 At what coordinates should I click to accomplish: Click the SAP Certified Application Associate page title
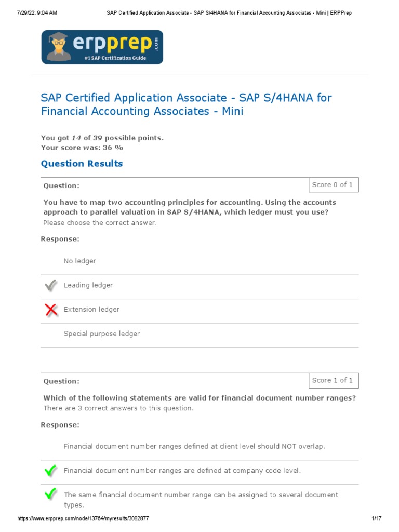pos(186,104)
